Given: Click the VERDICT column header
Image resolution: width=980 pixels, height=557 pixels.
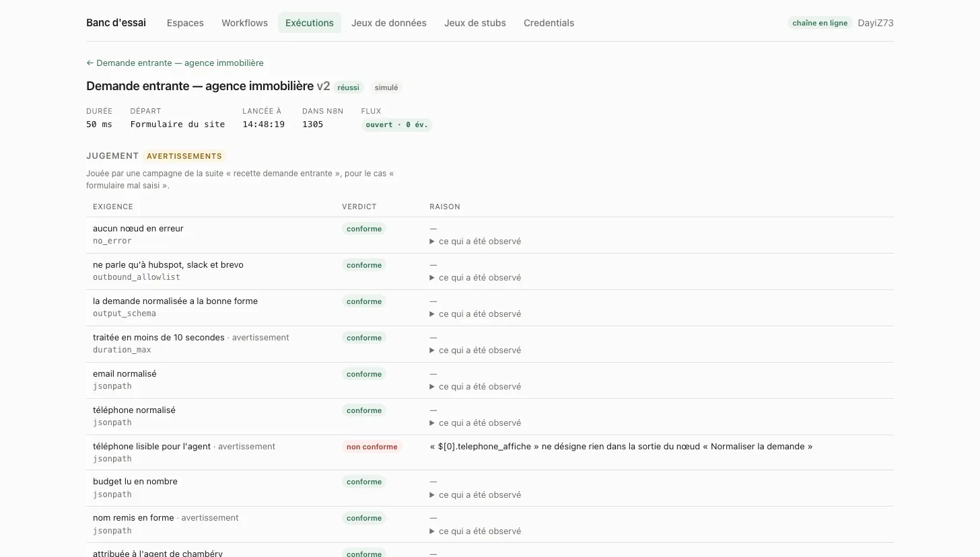Looking at the screenshot, I should (359, 207).
